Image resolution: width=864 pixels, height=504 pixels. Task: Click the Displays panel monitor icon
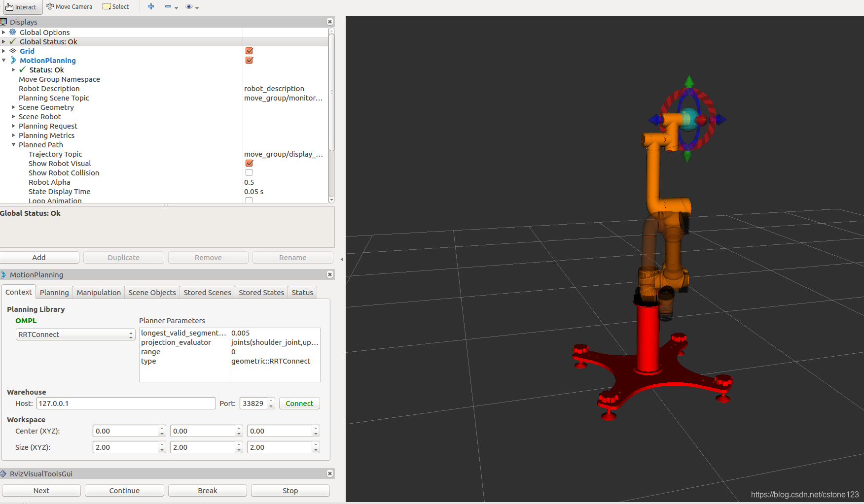coord(3,22)
